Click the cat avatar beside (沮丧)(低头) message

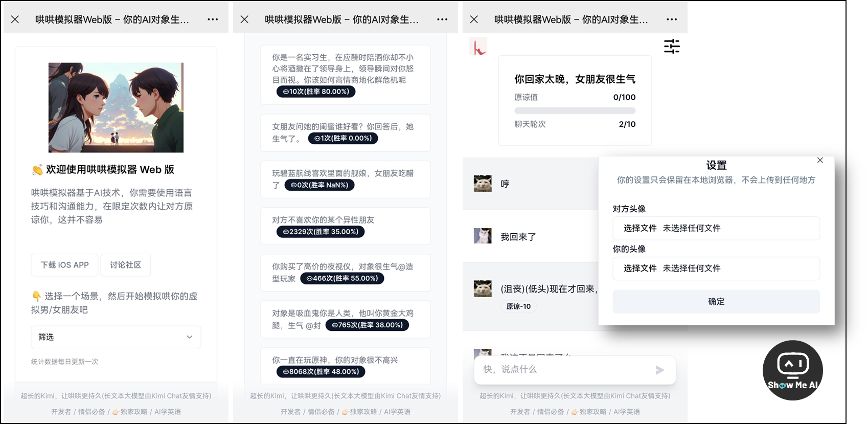tap(483, 288)
